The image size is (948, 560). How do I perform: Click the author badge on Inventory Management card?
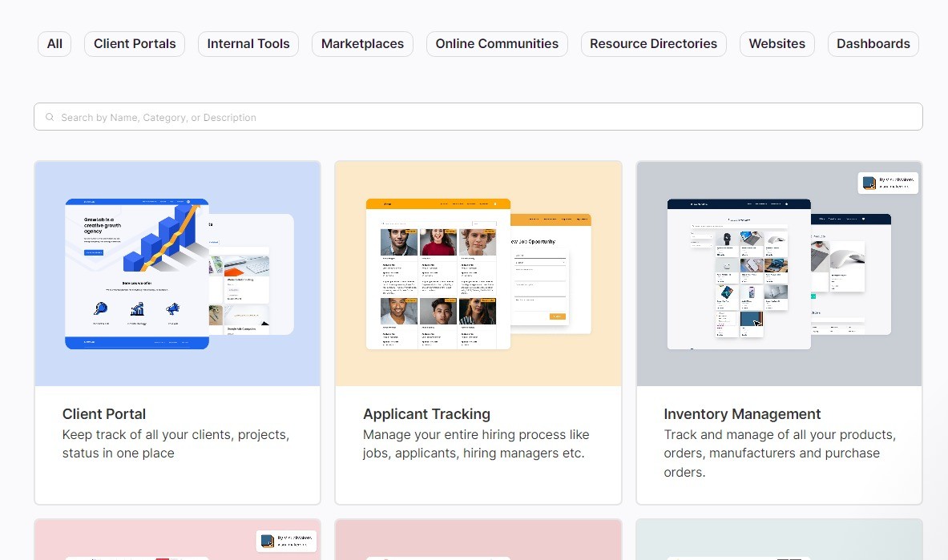(x=887, y=183)
